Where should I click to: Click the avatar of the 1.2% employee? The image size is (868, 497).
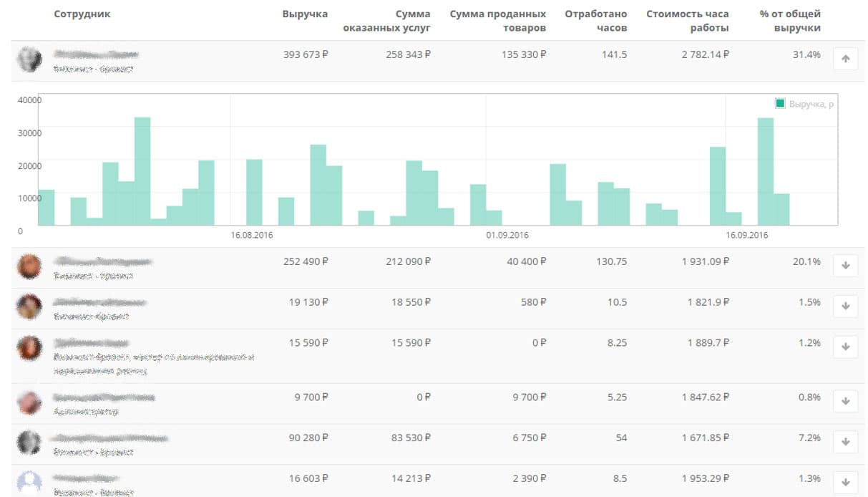[29, 347]
